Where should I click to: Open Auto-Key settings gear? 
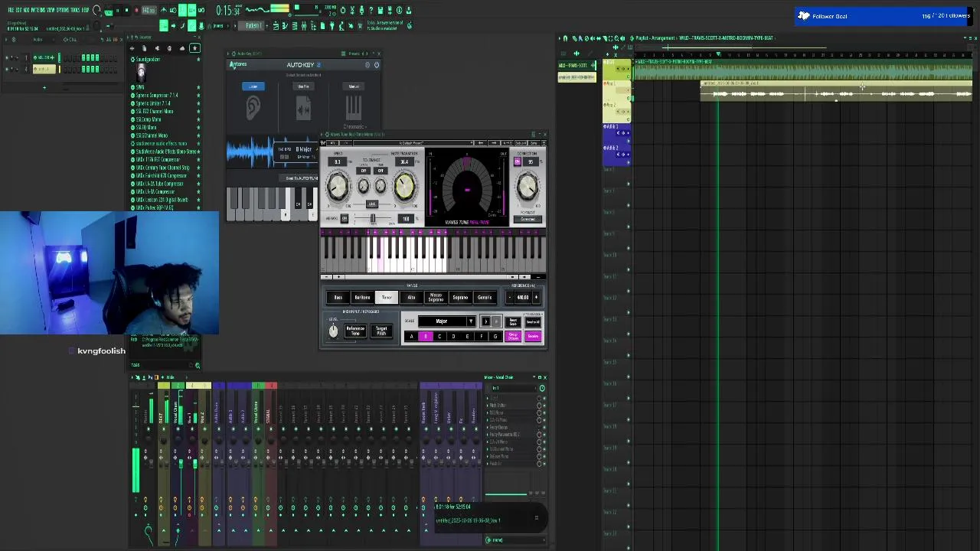click(x=367, y=65)
